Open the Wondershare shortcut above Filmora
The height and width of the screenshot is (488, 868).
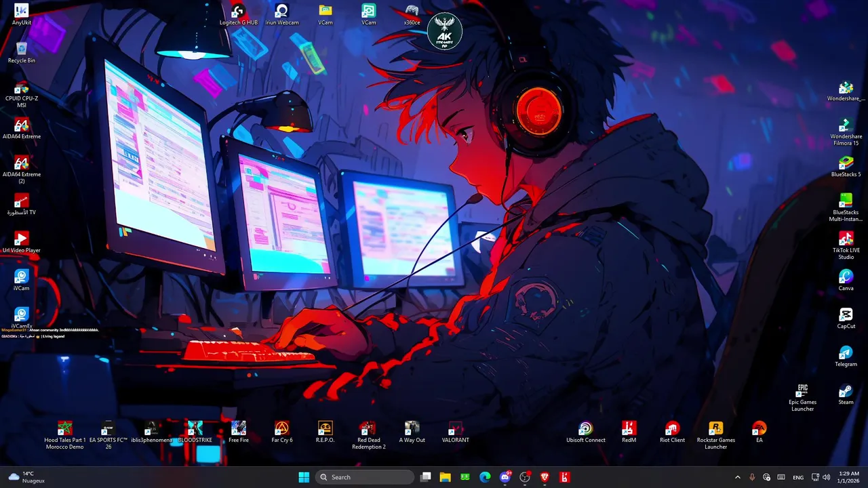pyautogui.click(x=846, y=90)
